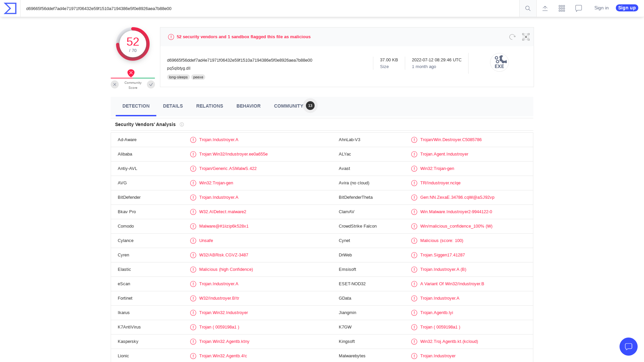Click the long-sleeps tag
The width and height of the screenshot is (644, 362).
tap(178, 77)
